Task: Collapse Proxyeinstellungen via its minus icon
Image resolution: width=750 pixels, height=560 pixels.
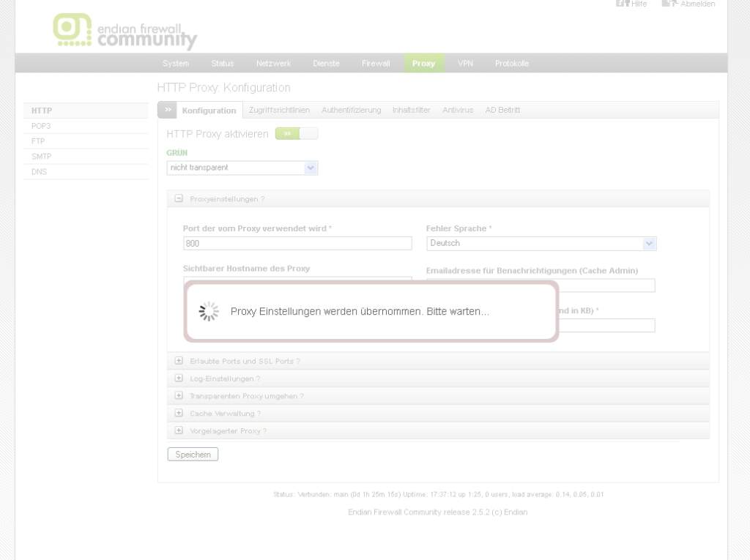Action: pos(179,198)
